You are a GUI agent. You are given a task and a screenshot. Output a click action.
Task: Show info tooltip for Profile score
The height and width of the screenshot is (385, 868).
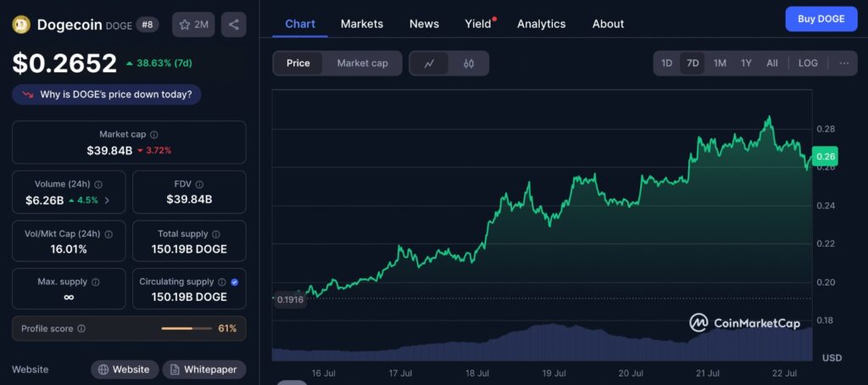81,328
